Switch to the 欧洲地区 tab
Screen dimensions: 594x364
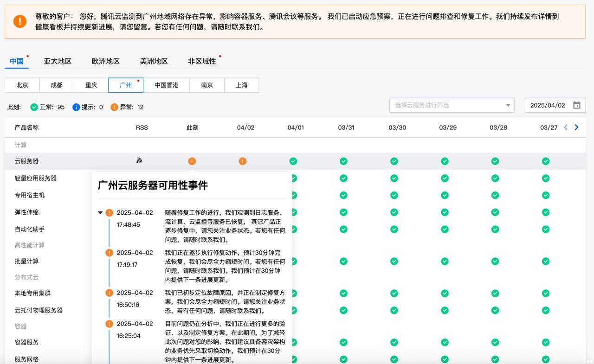[106, 61]
